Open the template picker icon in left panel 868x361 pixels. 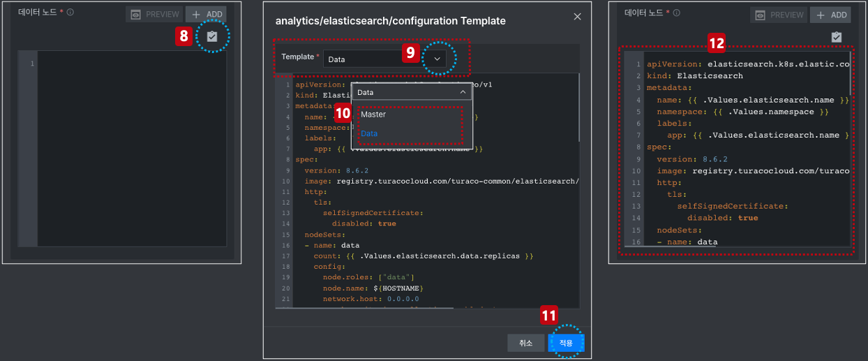pyautogui.click(x=212, y=36)
